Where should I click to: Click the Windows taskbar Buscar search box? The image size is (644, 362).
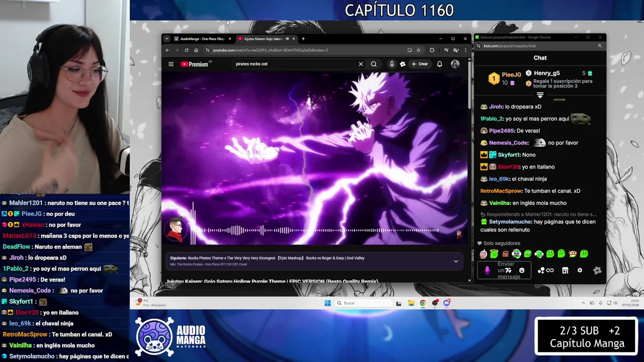[364, 303]
